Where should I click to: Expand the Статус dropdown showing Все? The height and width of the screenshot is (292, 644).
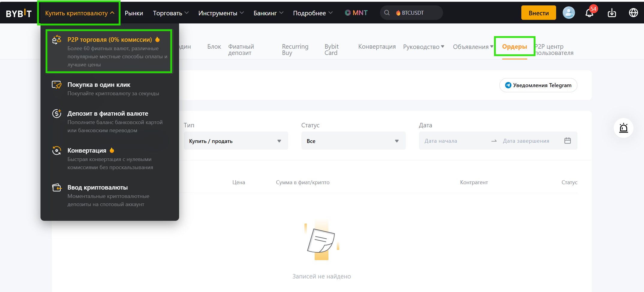click(353, 141)
